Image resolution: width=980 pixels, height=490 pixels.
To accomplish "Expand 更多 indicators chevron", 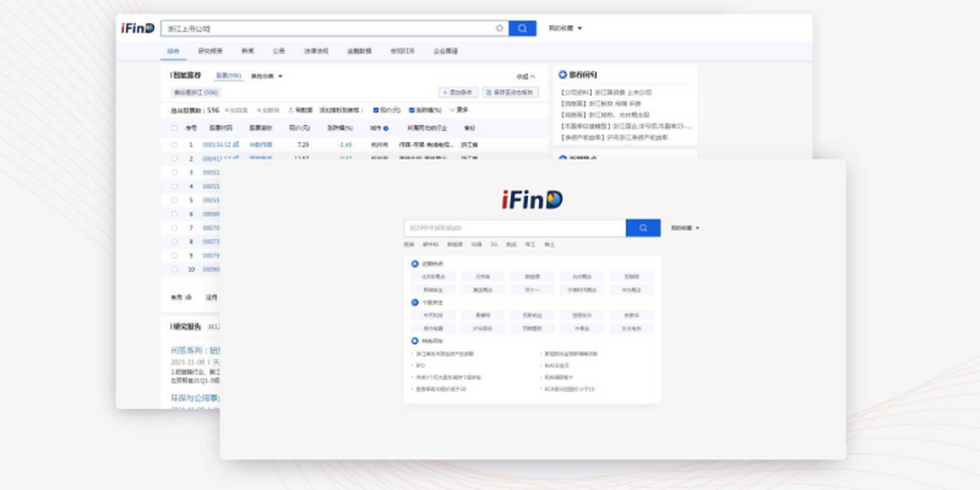I will click(459, 109).
